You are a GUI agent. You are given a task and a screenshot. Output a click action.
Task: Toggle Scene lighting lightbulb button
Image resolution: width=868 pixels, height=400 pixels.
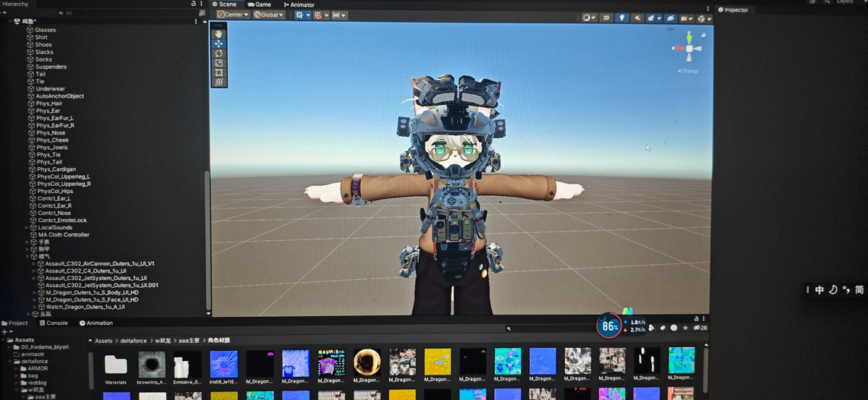tap(621, 18)
